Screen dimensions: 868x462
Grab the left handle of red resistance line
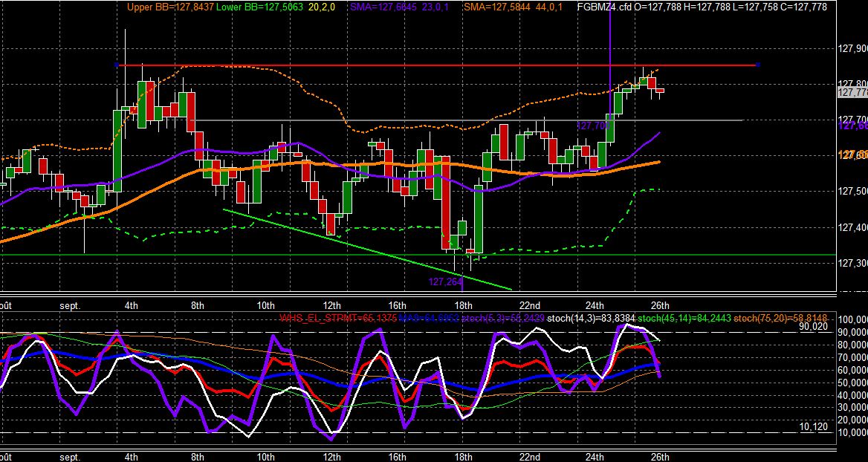click(117, 65)
